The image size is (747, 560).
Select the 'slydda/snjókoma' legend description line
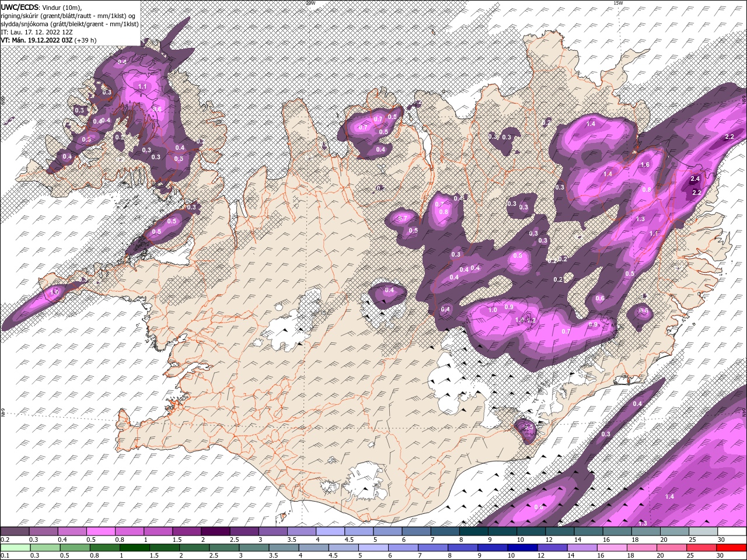tap(69, 23)
